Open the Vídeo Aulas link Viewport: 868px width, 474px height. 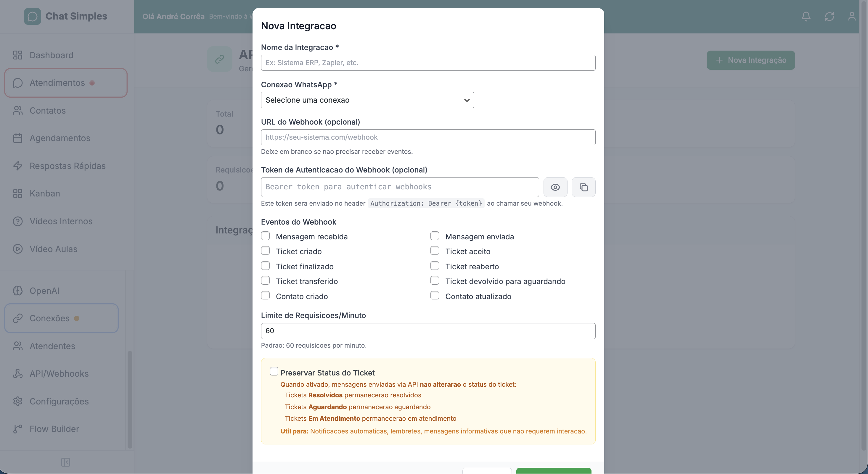54,249
